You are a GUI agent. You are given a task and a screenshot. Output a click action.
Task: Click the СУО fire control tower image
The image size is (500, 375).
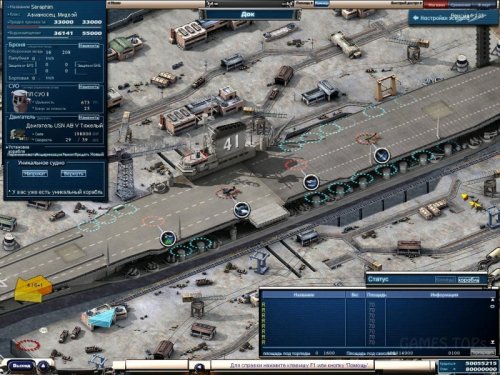(20, 101)
